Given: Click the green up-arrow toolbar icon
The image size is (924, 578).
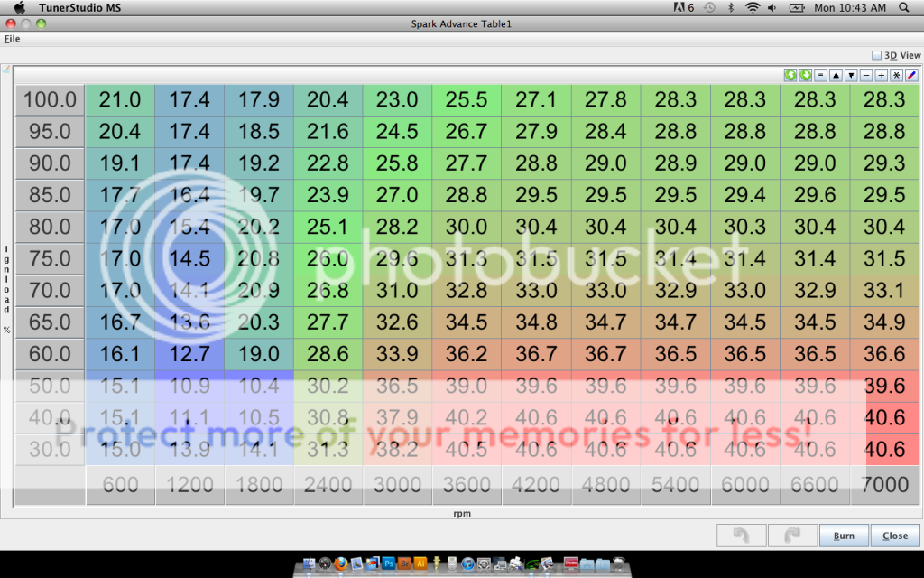Looking at the screenshot, I should pyautogui.click(x=790, y=75).
